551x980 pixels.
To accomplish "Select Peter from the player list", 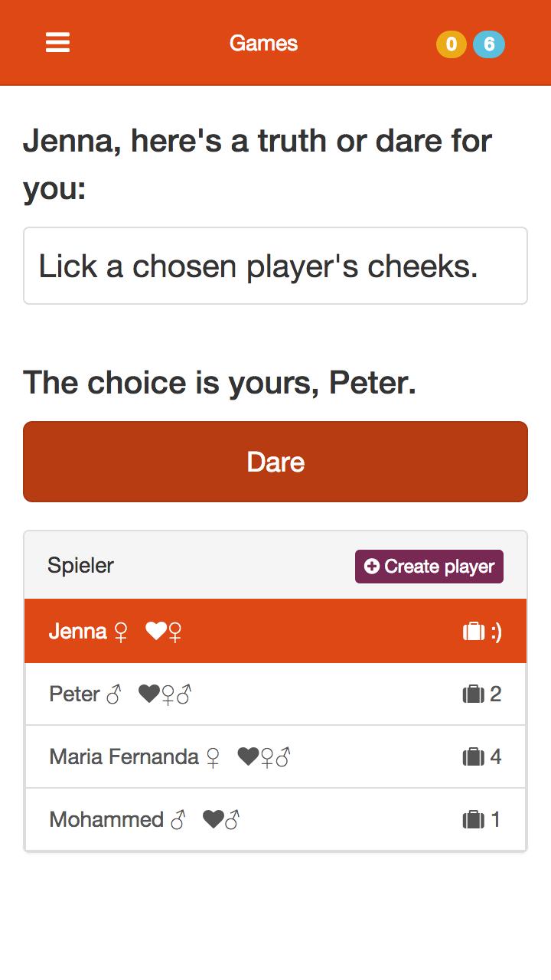I will point(275,694).
